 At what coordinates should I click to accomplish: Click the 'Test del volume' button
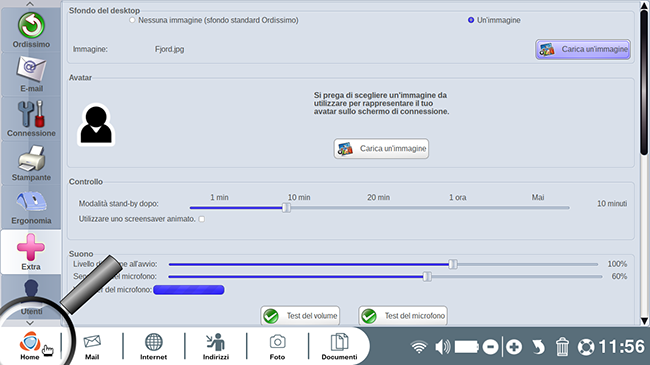point(300,316)
